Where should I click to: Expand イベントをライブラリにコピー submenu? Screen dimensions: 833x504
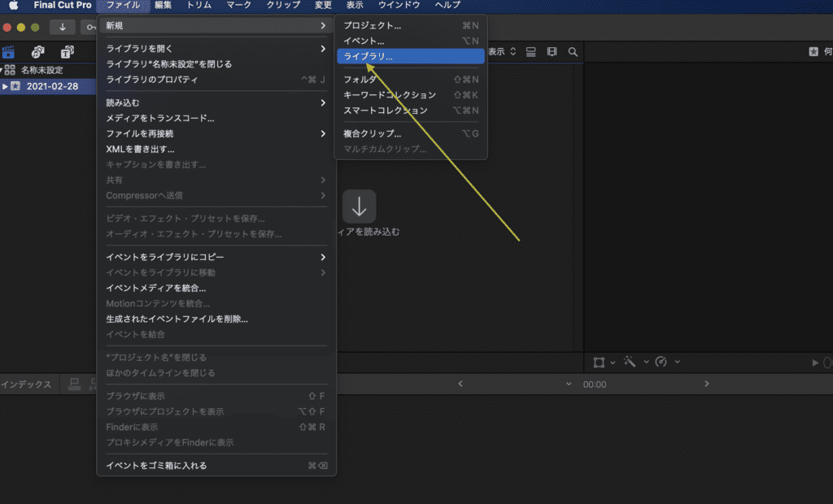(x=216, y=257)
